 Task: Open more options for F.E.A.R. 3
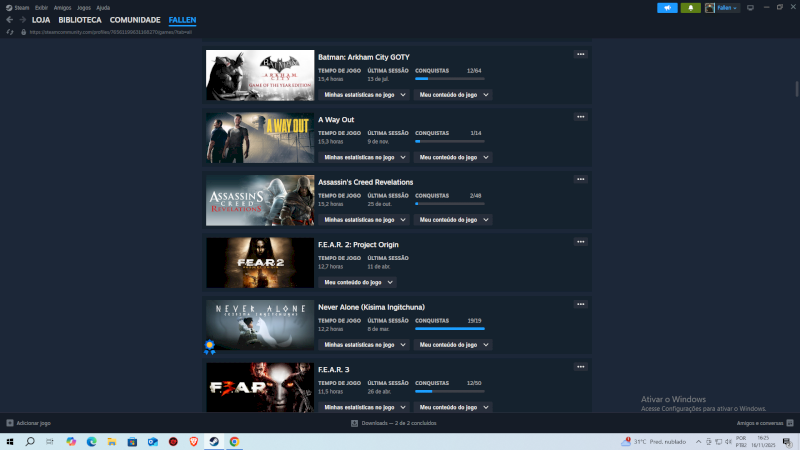581,367
